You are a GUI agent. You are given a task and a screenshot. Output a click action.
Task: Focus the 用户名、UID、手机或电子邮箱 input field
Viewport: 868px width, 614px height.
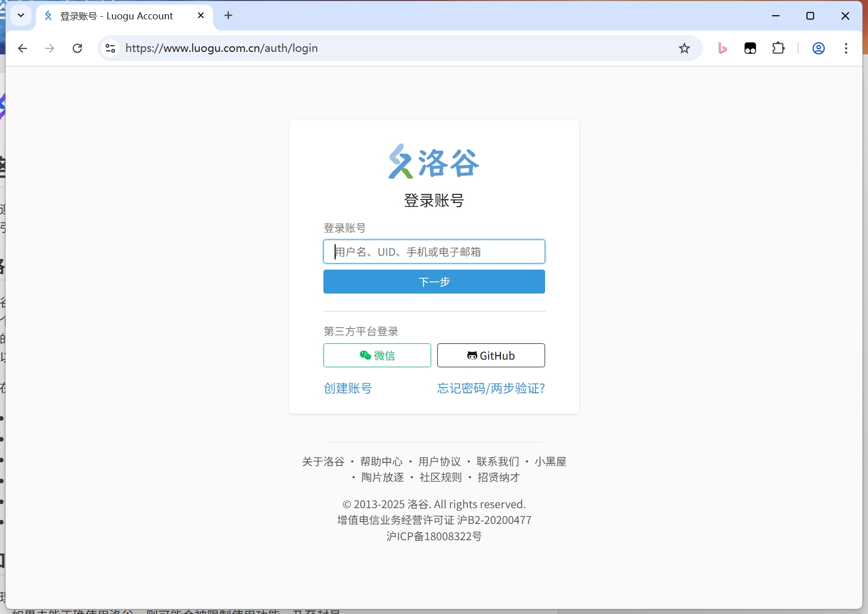click(x=434, y=251)
